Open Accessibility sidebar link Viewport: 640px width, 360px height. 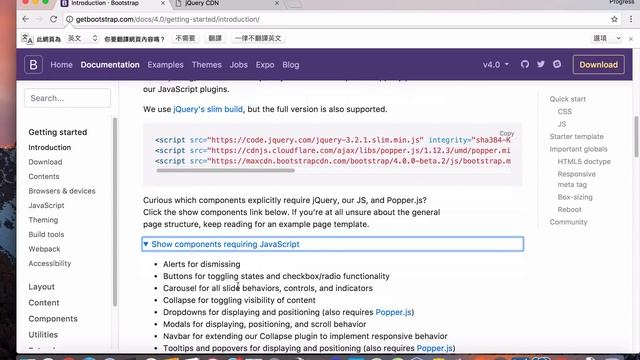click(50, 263)
